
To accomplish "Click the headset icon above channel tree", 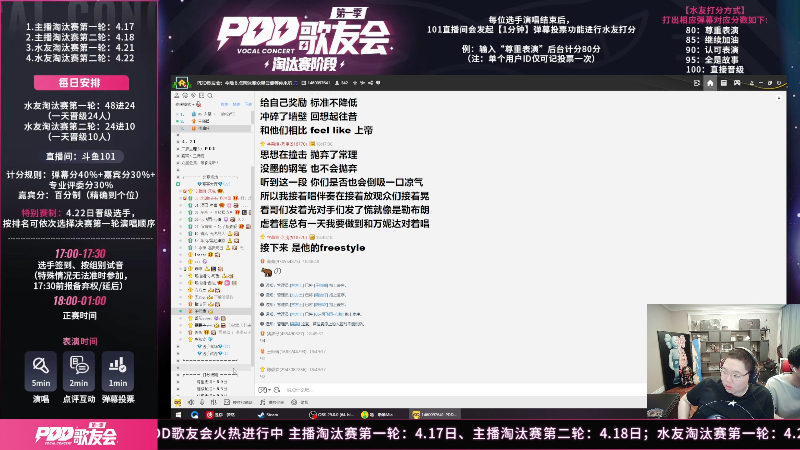I will tap(185, 95).
